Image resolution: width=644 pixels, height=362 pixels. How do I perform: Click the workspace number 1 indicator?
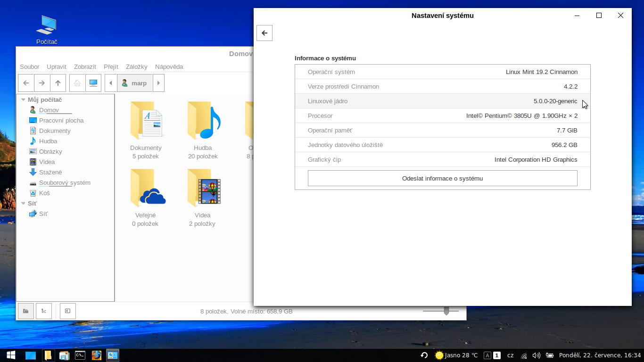[496, 355]
